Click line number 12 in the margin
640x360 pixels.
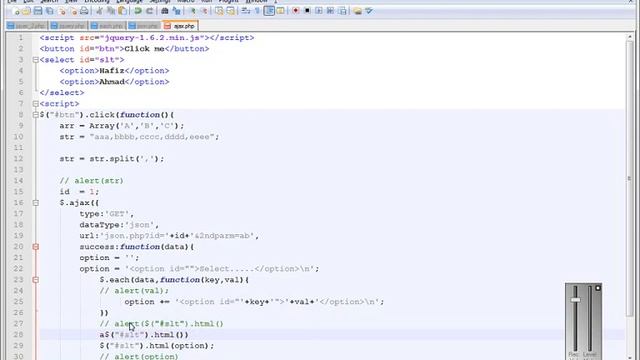point(19,159)
